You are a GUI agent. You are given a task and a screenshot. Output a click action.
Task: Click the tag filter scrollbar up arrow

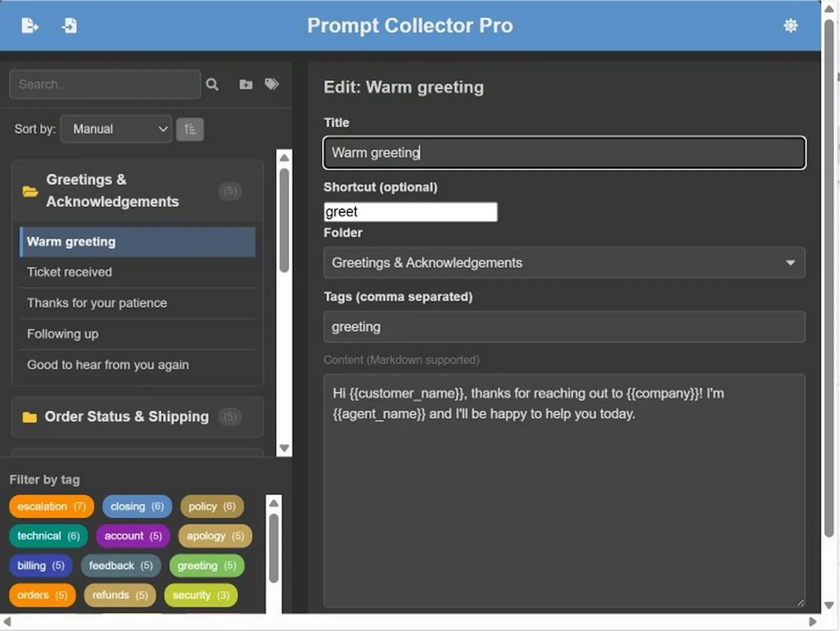pos(274,503)
